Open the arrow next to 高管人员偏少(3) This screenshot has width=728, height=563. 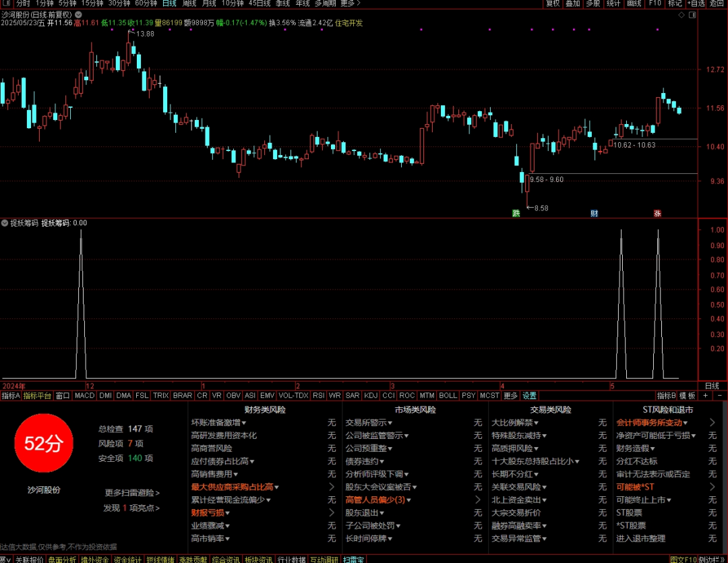(x=478, y=500)
